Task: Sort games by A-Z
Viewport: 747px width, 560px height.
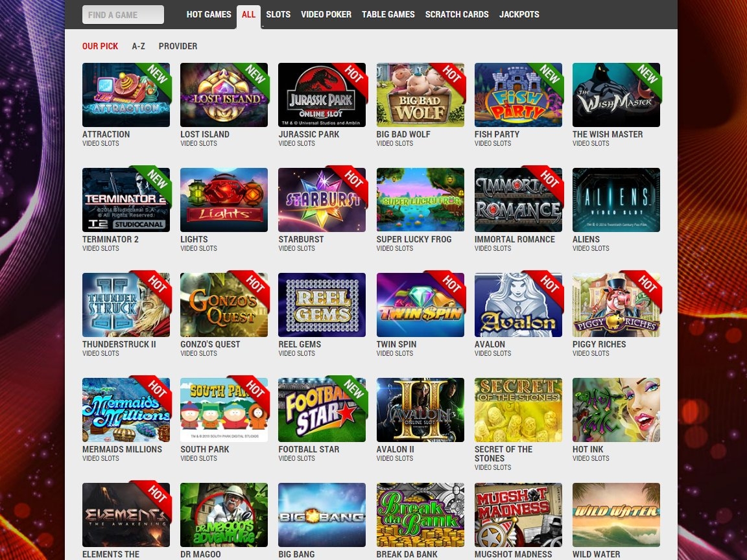Action: 138,46
